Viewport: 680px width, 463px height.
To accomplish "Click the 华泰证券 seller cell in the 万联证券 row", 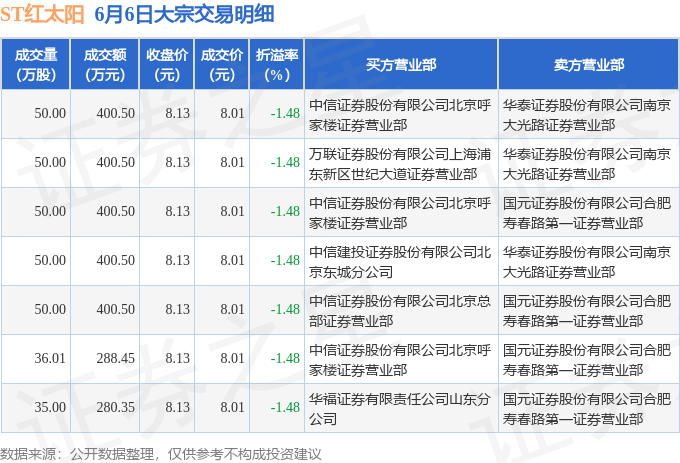I will 587,164.
